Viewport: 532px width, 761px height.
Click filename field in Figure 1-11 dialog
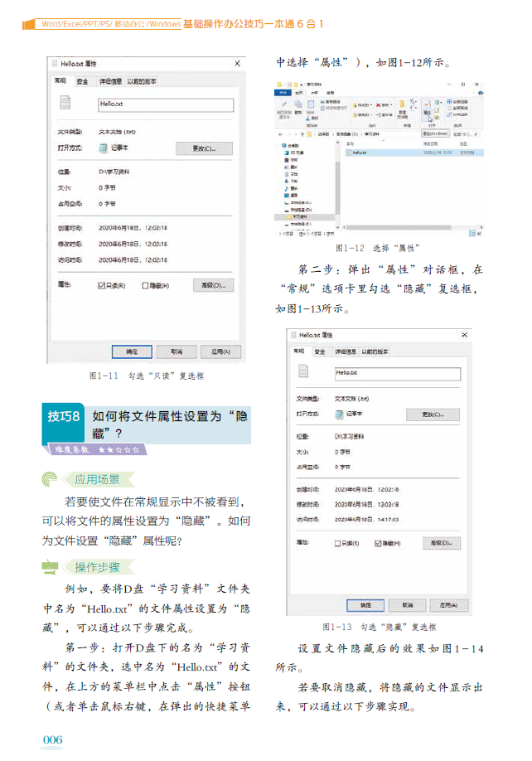(x=166, y=104)
